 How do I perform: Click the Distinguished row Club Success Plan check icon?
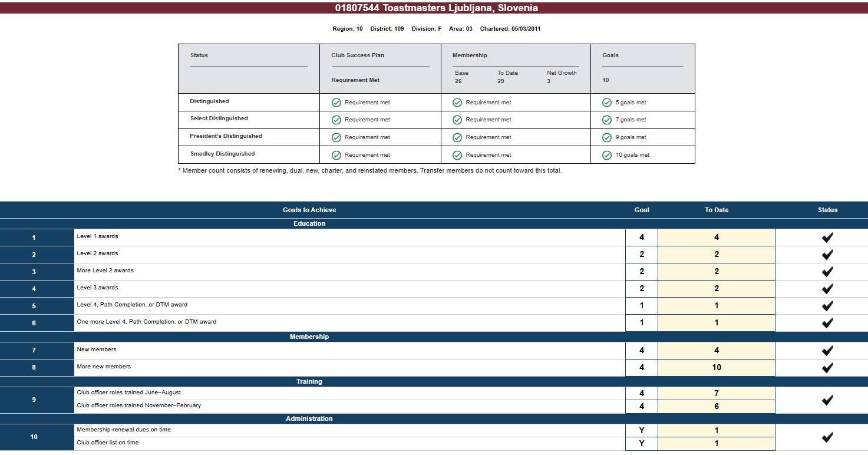[336, 103]
